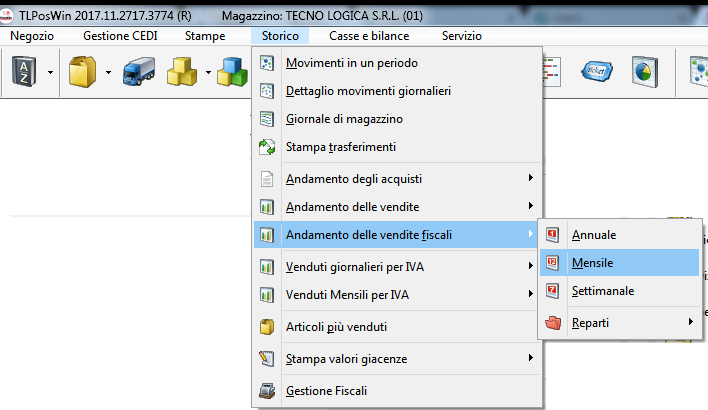This screenshot has height=410, width=708.
Task: Click the Stampa trasferimenti icon
Action: pyautogui.click(x=267, y=147)
